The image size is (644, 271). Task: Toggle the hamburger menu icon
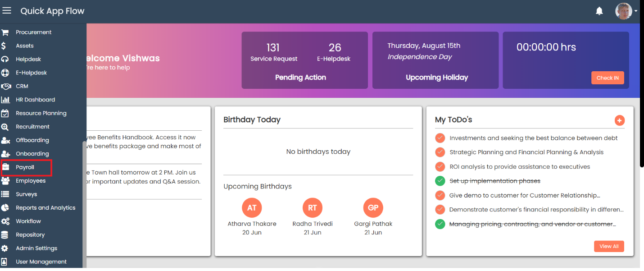7,10
